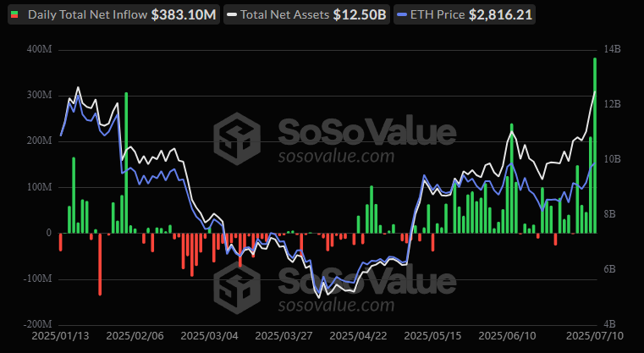This screenshot has height=353, width=644.
Task: Click the white Total Net Assets line swatch
Action: pyautogui.click(x=232, y=14)
